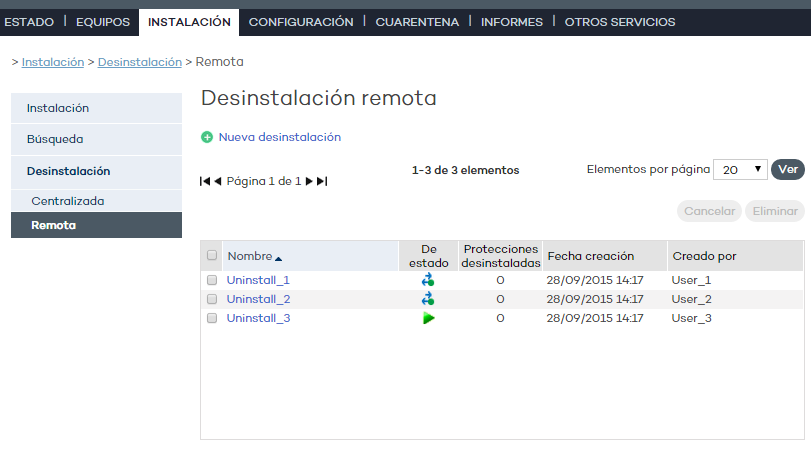The width and height of the screenshot is (811, 449).
Task: Open the Elementos por página dropdown
Action: point(740,170)
